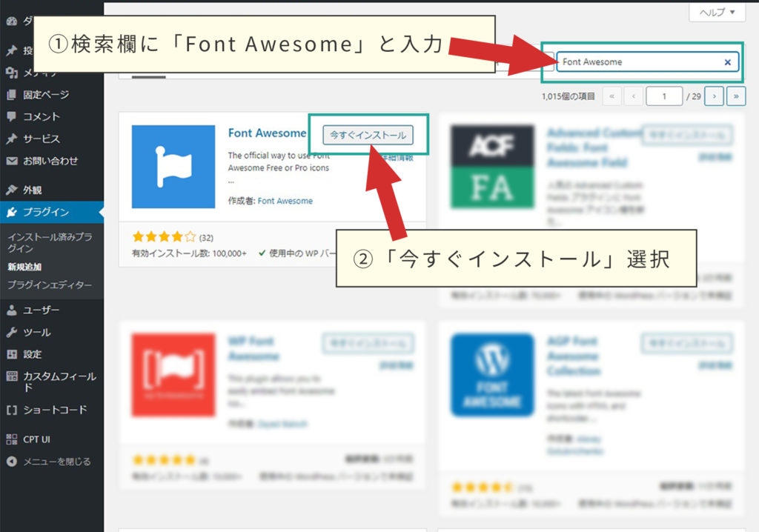Click the Font Awesome search field
759x532 pixels.
[647, 62]
